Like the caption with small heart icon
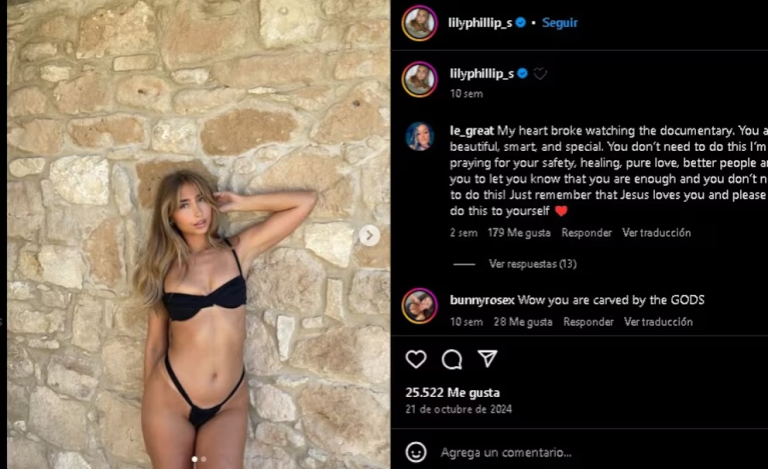The height and width of the screenshot is (469, 768). [540, 74]
